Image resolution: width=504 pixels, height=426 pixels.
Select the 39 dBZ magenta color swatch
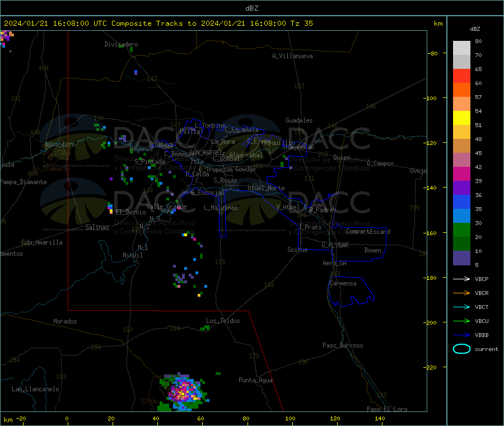point(461,174)
